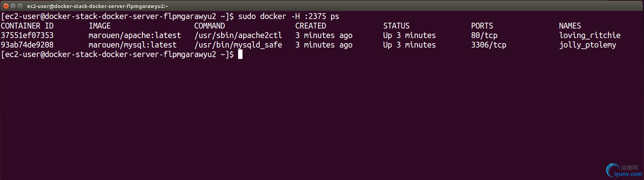644x180 pixels.
Task: Click the /usr/sbin/apache2ctl command text
Action: (x=238, y=35)
